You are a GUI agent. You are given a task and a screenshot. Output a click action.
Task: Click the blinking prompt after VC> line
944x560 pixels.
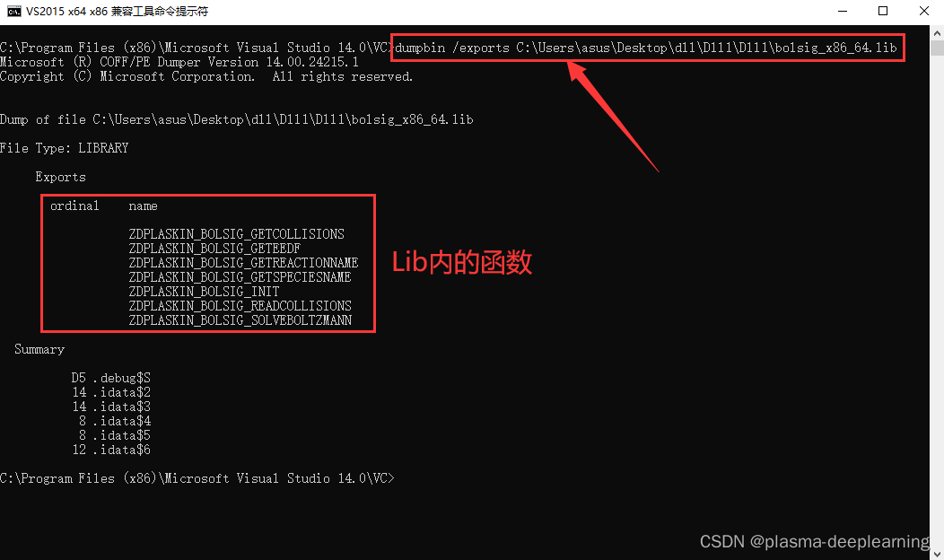point(404,478)
